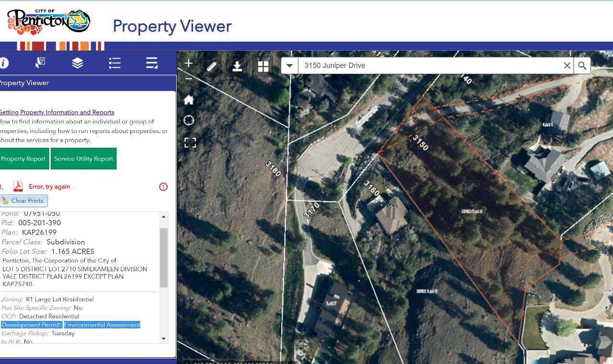This screenshot has width=613, height=364.
Task: Click the property details scrollbar down arrow
Action: coord(164,339)
